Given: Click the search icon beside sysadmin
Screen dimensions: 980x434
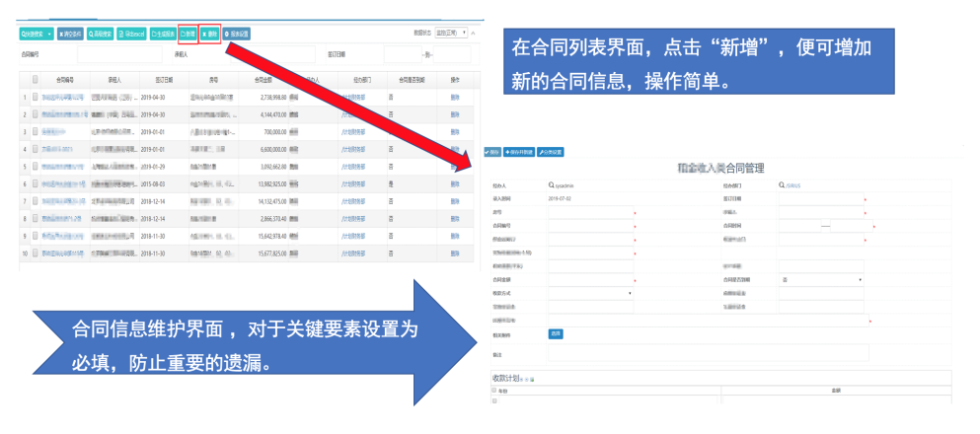Looking at the screenshot, I should pos(551,184).
